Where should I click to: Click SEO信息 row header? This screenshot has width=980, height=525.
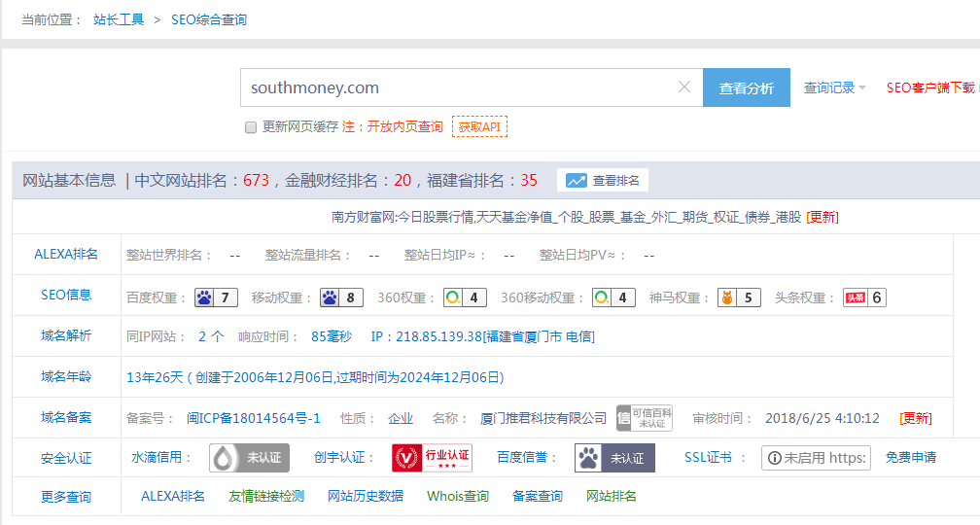tap(66, 295)
